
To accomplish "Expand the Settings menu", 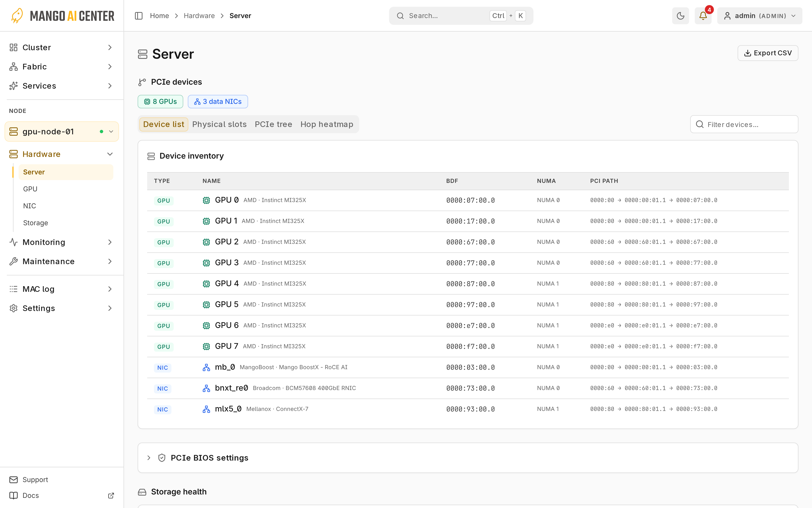I will 62,308.
